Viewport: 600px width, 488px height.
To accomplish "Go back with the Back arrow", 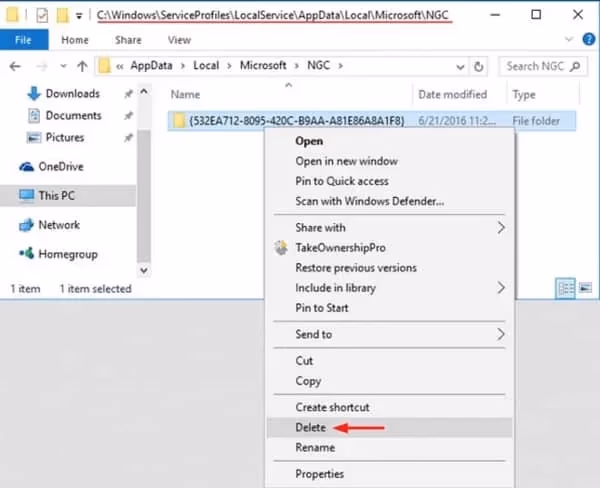I will pos(15,67).
